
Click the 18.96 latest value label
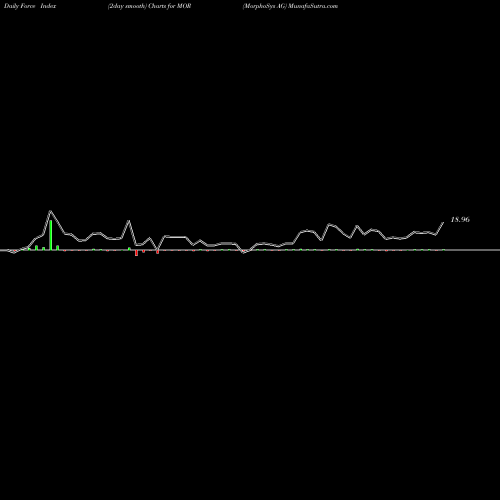click(x=460, y=219)
